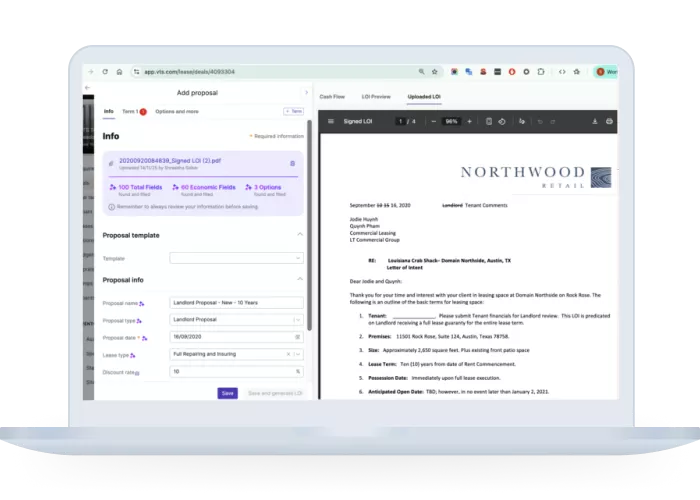The height and width of the screenshot is (500, 700).
Task: Add a new term with + Term button
Action: 294,111
